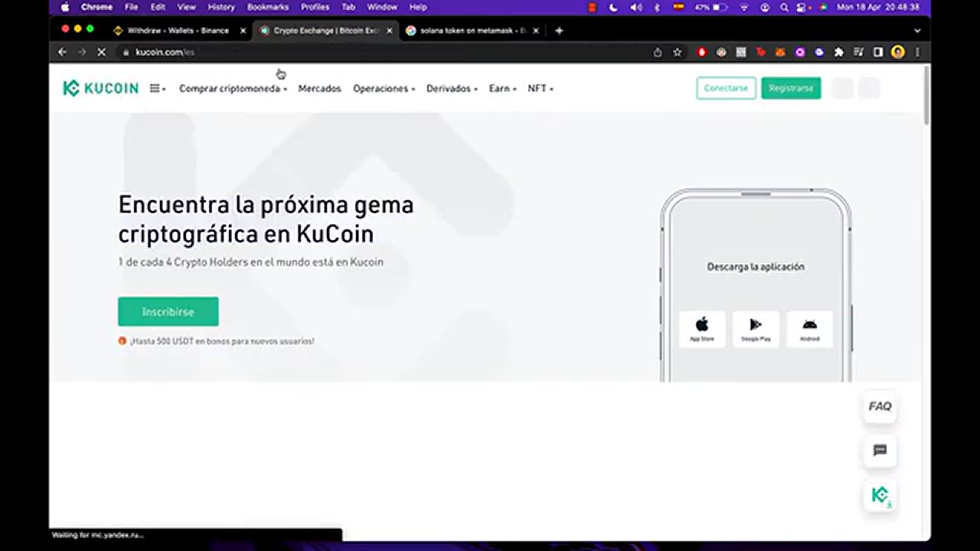Expand the Derivados menu
The width and height of the screenshot is (980, 551).
tap(452, 88)
